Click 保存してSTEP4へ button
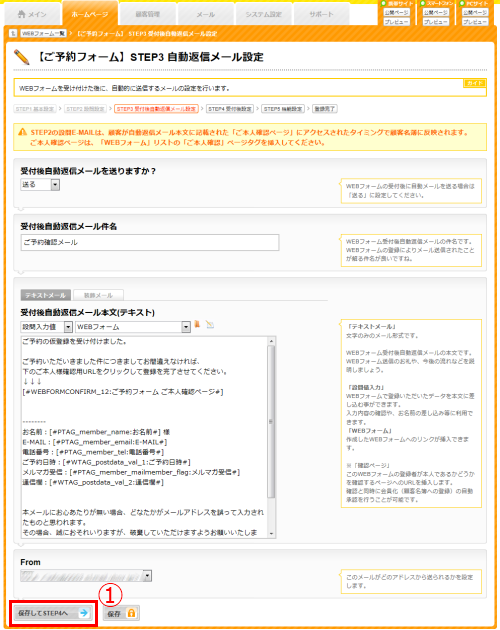This screenshot has width=500, height=630. [53, 613]
